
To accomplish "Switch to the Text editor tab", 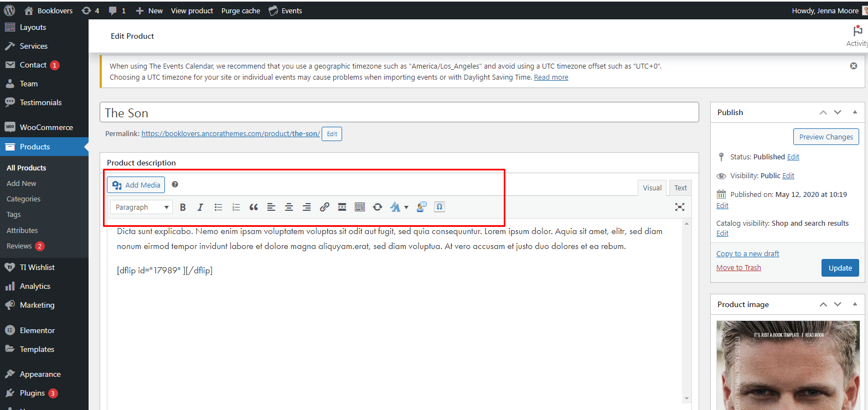I will click(680, 188).
